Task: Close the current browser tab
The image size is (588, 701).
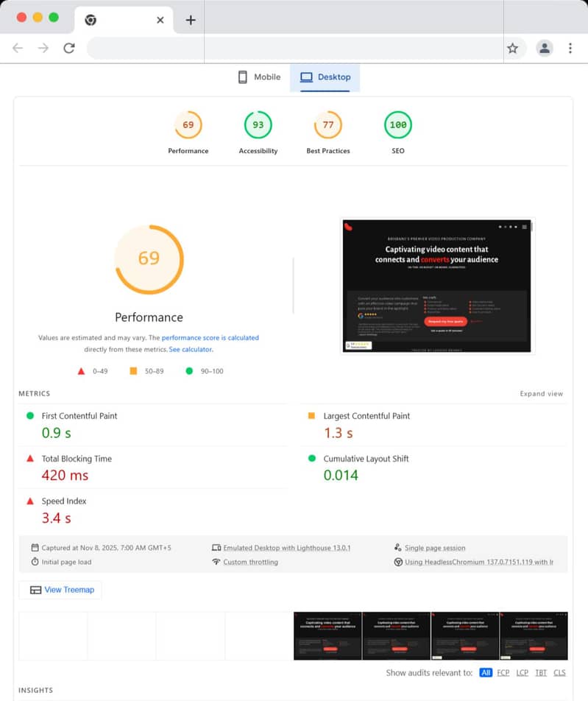Action: pos(160,20)
